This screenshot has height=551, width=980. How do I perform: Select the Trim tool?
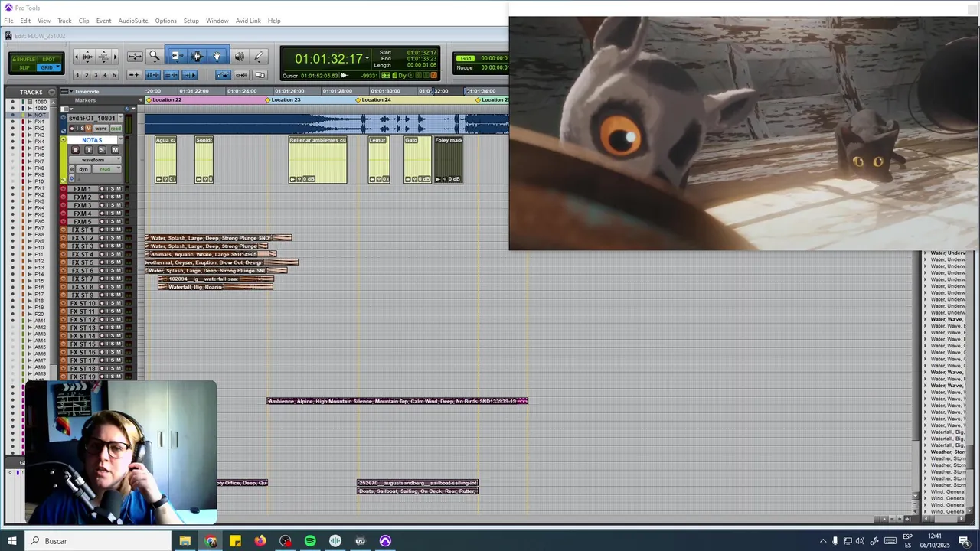[x=177, y=56]
